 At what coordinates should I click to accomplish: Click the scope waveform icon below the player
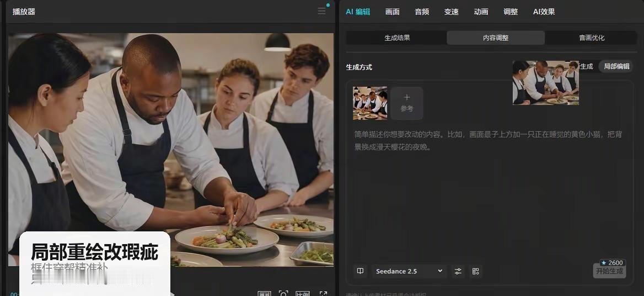coord(265,294)
